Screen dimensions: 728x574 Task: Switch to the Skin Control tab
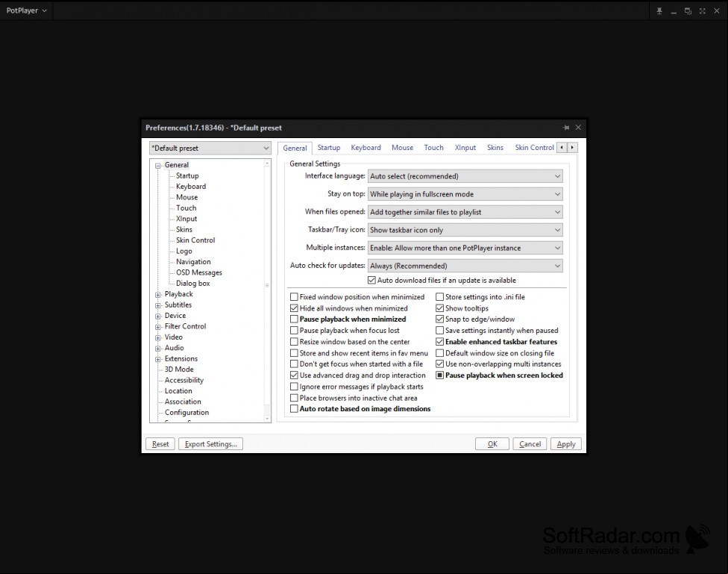coord(534,148)
